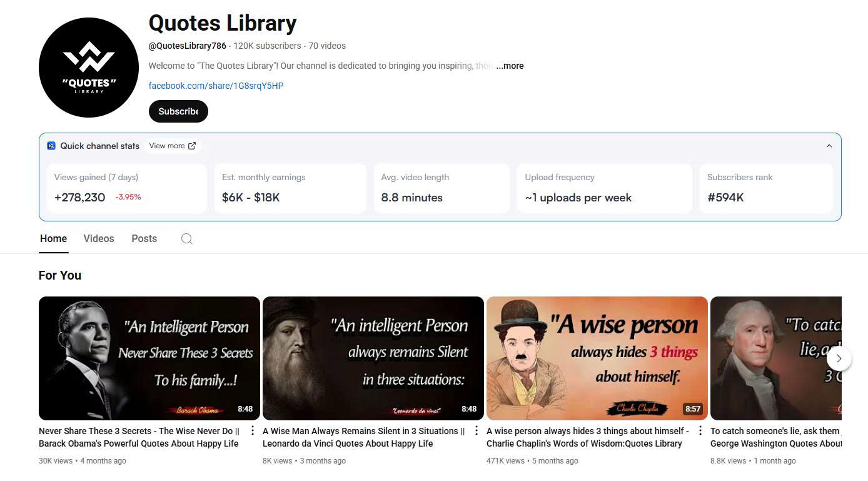Collapse the Quick channel stats panel
868x481 pixels.
pyautogui.click(x=829, y=146)
